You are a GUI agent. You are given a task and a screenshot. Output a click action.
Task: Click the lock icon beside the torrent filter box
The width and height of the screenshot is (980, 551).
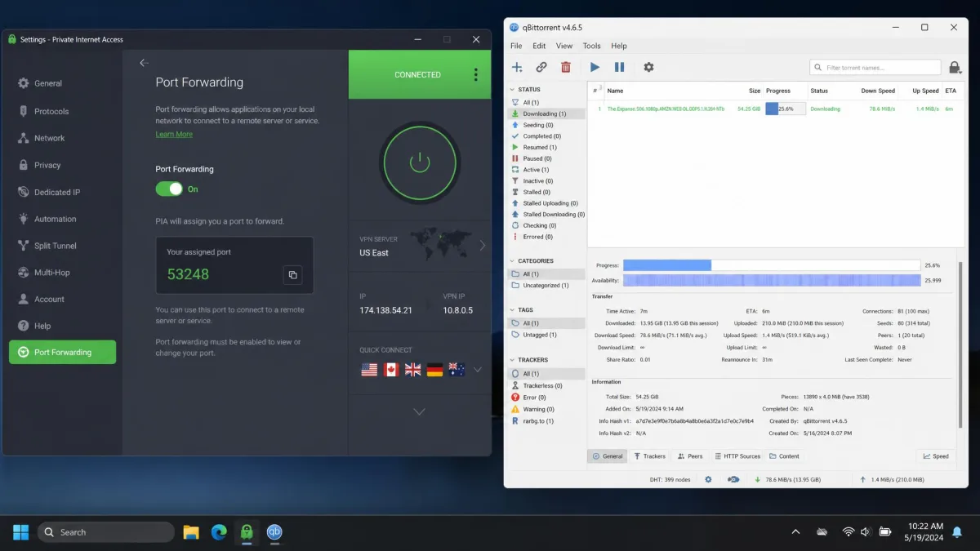[954, 68]
